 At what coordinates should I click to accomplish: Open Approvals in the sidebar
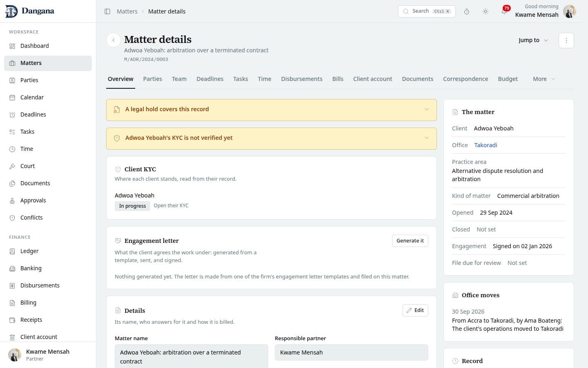[48, 200]
